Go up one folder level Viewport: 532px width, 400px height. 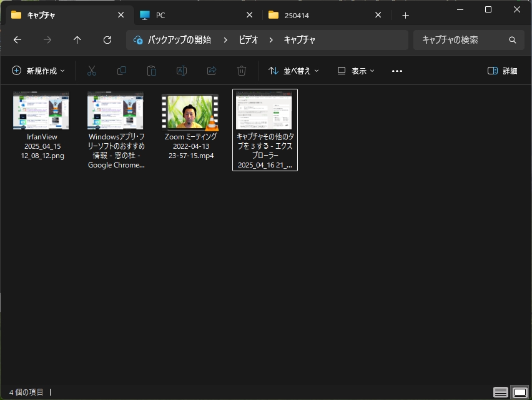tap(77, 40)
